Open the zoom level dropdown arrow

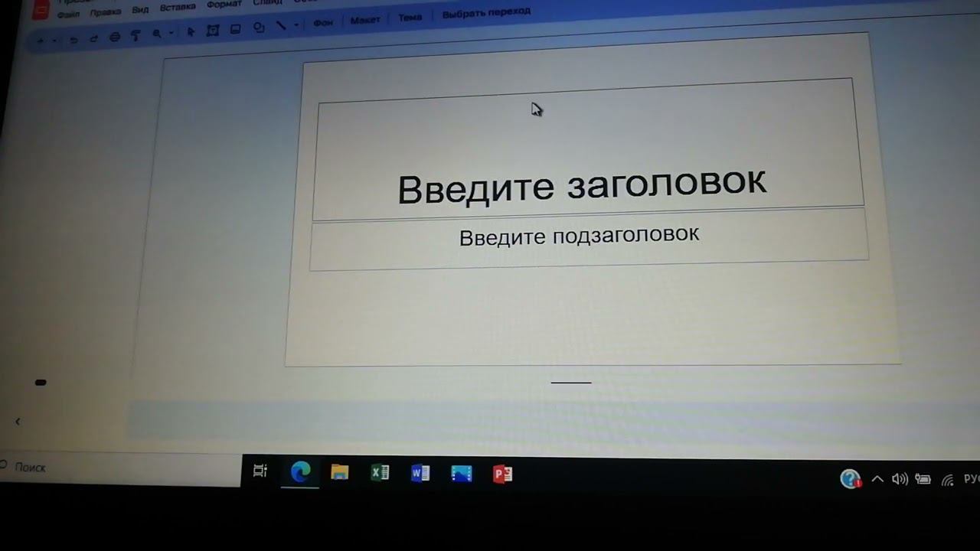pos(171,33)
